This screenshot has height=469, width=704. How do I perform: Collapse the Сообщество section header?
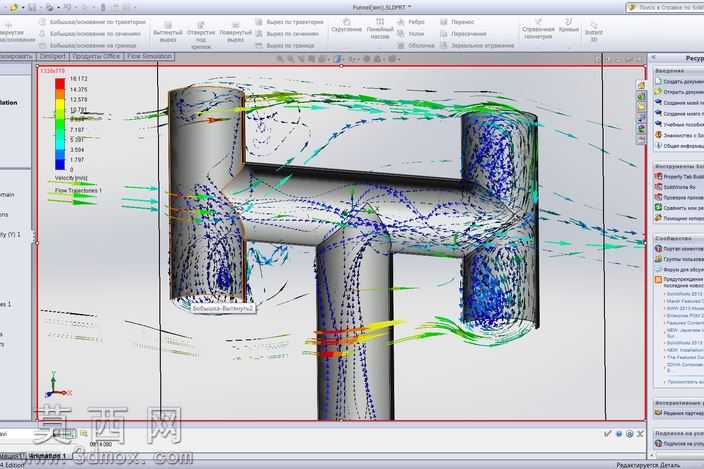point(678,238)
